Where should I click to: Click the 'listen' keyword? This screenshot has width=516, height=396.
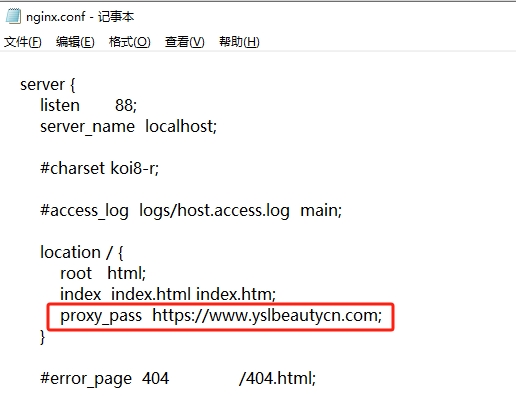click(60, 105)
